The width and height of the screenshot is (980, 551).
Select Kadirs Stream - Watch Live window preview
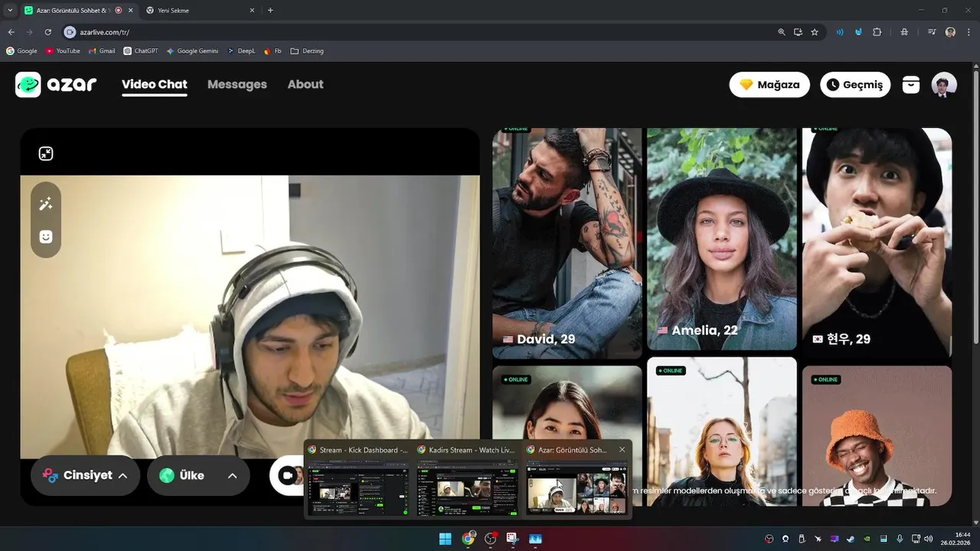tap(466, 479)
